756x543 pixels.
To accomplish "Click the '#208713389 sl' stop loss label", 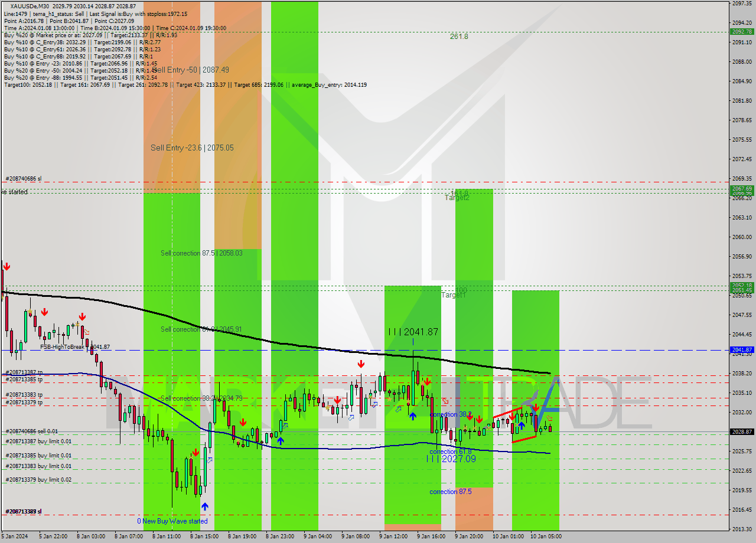I will click(x=24, y=512).
